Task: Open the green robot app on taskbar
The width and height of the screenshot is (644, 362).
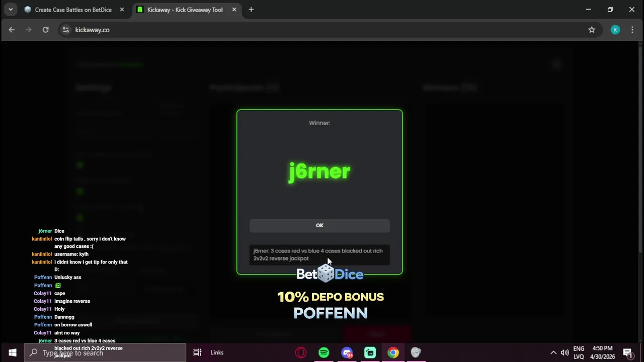Action: coord(370,352)
